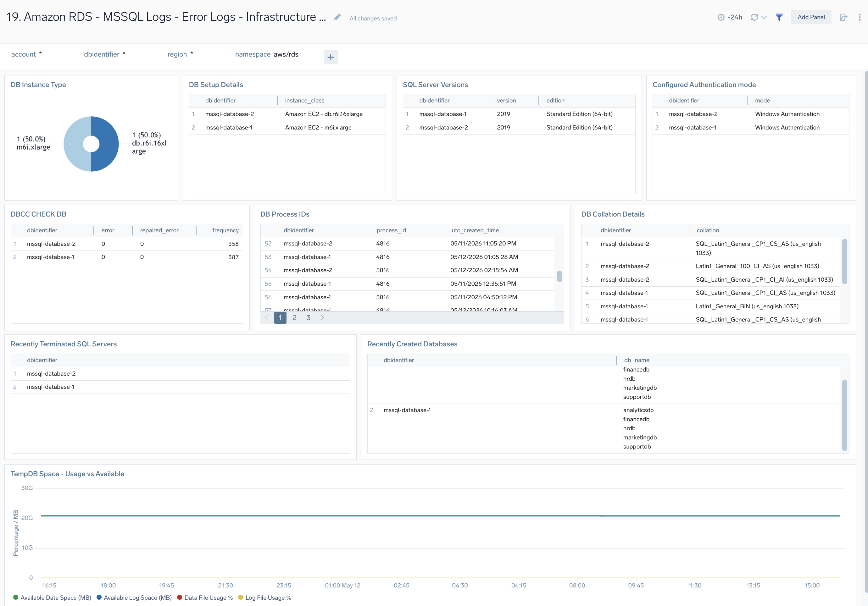Edit dashboard title with pencil icon

337,17
